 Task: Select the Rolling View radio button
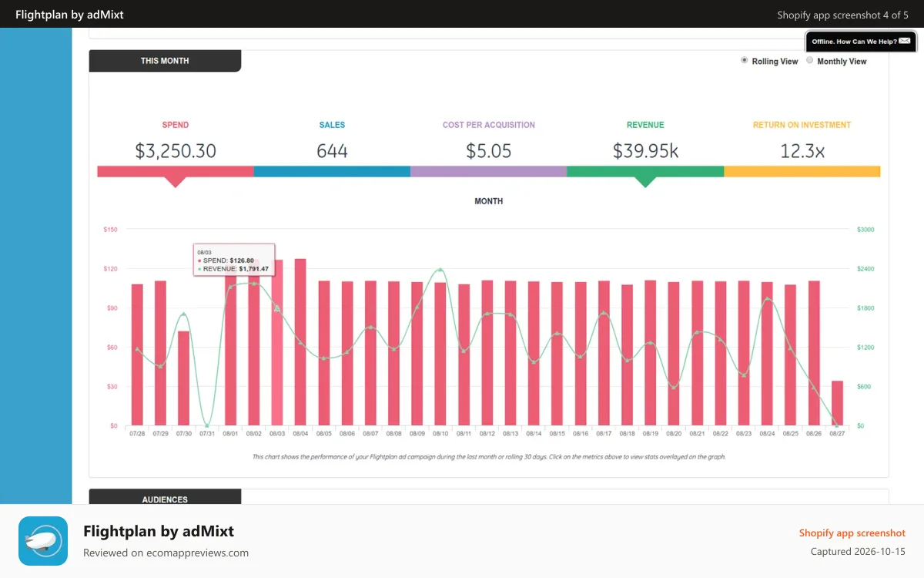coord(744,60)
